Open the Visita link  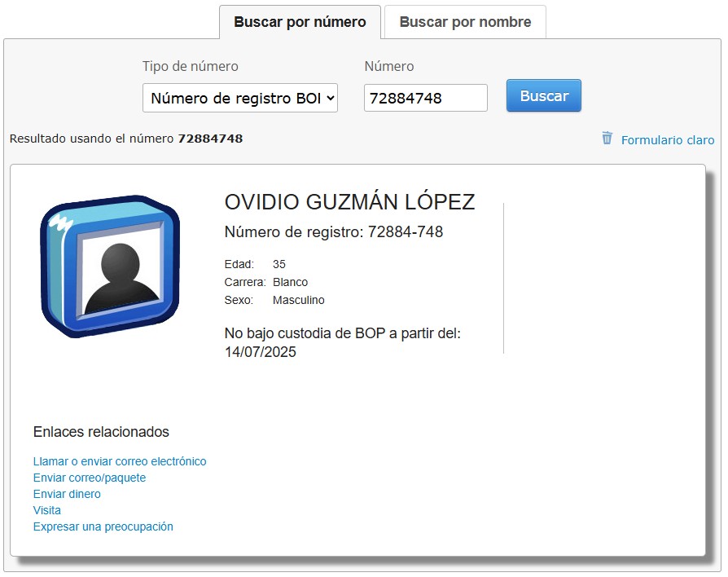[x=47, y=510]
